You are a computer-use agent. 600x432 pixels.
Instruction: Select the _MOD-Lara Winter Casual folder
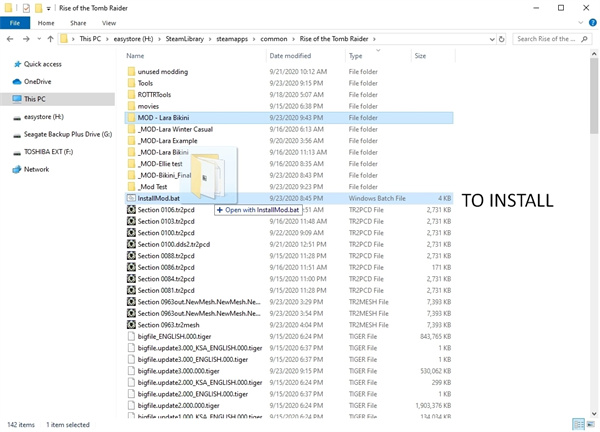pyautogui.click(x=178, y=129)
